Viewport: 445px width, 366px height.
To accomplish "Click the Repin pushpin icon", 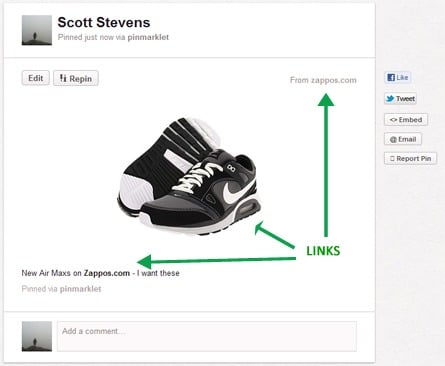I will [x=63, y=78].
